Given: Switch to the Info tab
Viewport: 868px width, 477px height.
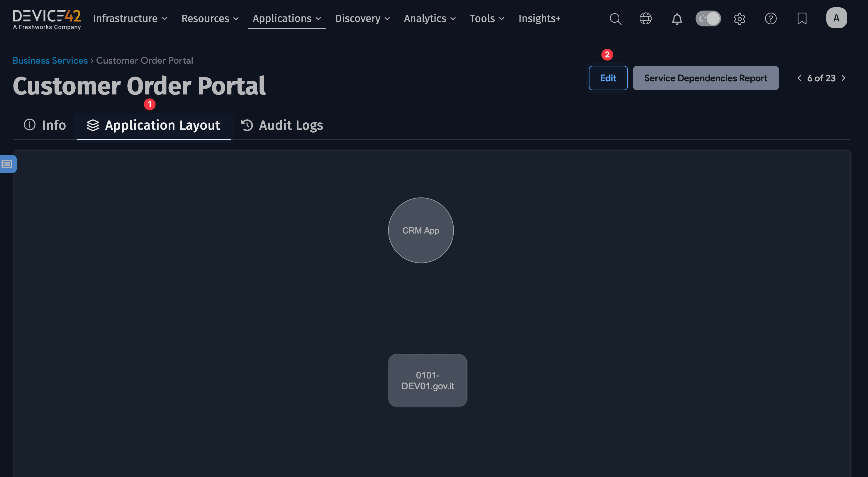Looking at the screenshot, I should pos(44,125).
